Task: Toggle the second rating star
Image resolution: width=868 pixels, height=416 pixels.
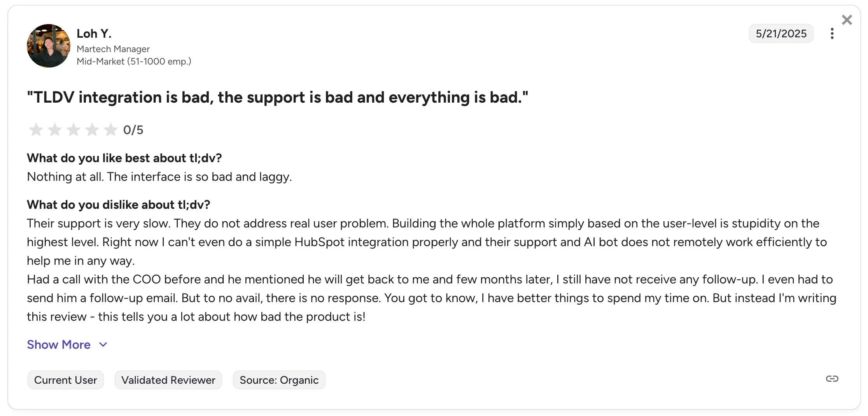Action: click(54, 129)
